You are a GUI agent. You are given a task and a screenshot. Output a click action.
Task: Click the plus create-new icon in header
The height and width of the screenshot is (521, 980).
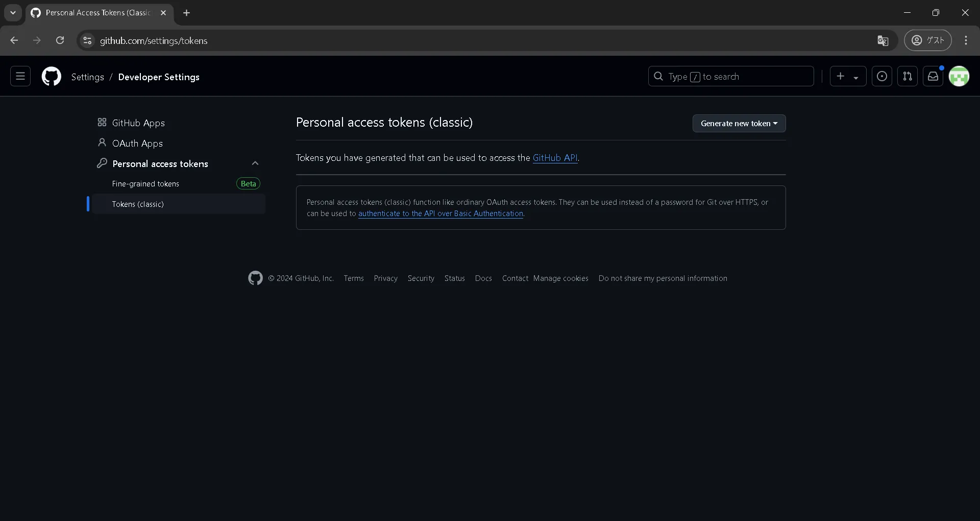(840, 77)
